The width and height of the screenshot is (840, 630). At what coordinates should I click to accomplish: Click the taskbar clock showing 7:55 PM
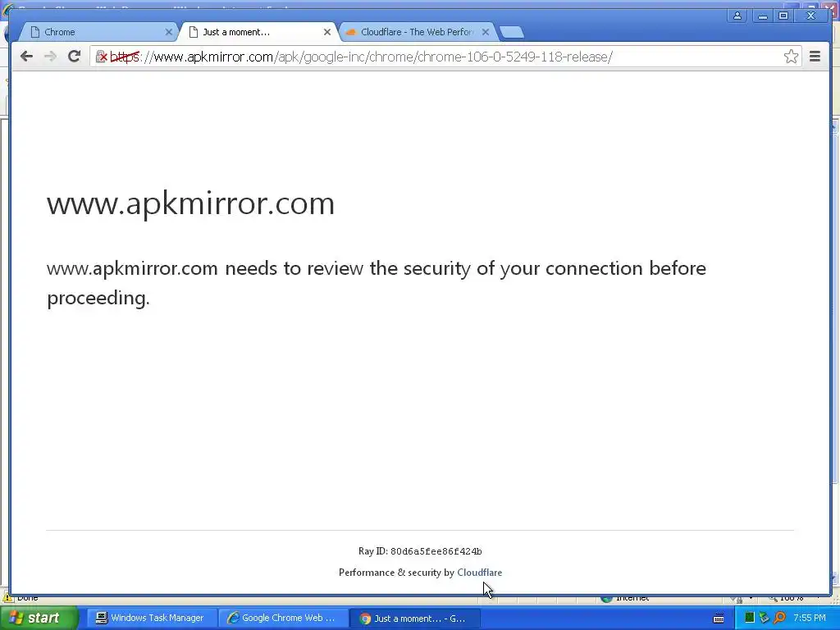(810, 619)
